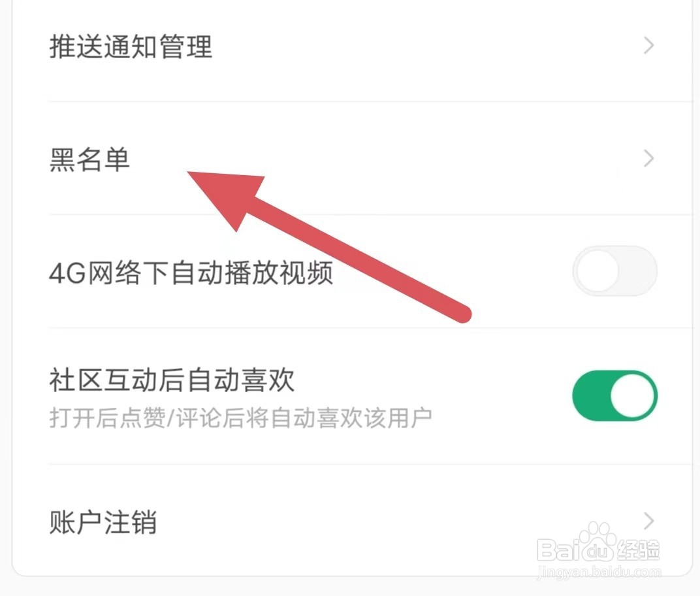Tap the 社区互动后自动喜欢 title text
700x596 pixels.
pos(172,380)
